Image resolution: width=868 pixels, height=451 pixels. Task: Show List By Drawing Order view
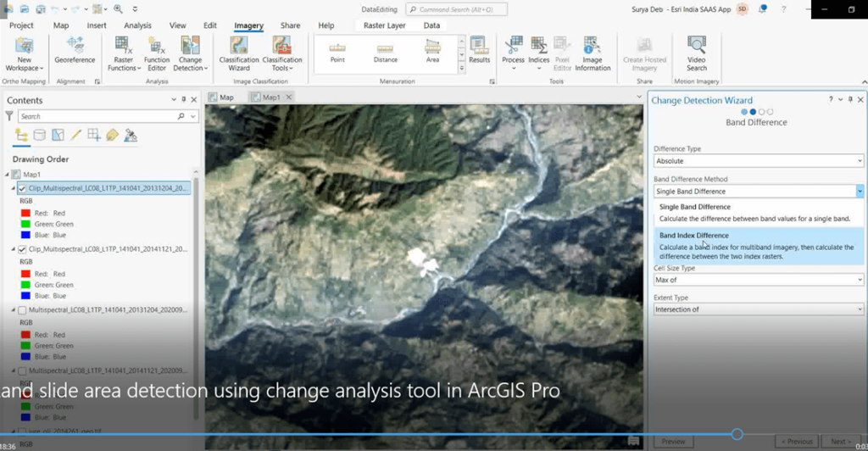(21, 136)
